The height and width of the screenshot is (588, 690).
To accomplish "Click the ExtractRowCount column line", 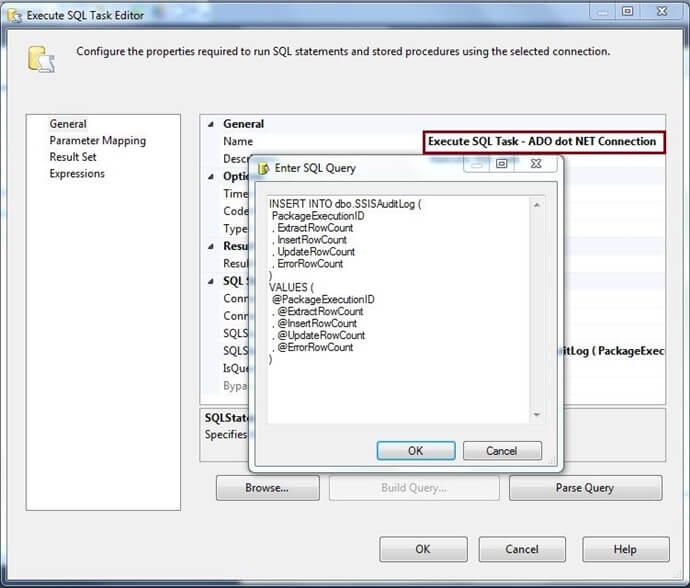I will [316, 228].
